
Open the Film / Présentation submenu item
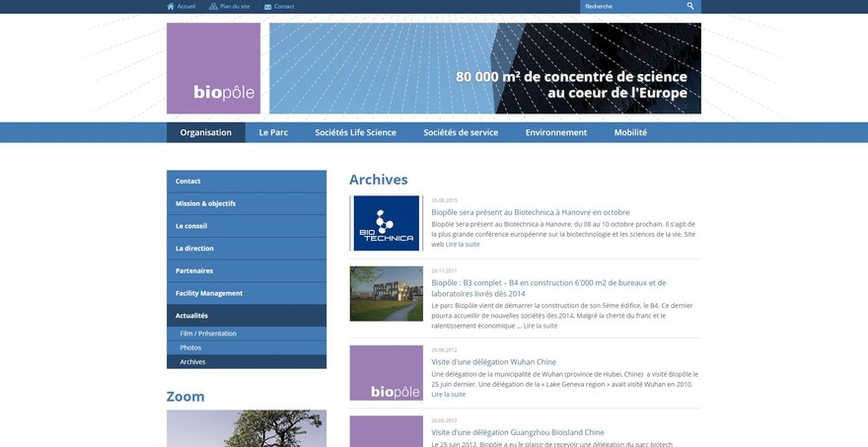tap(247, 334)
